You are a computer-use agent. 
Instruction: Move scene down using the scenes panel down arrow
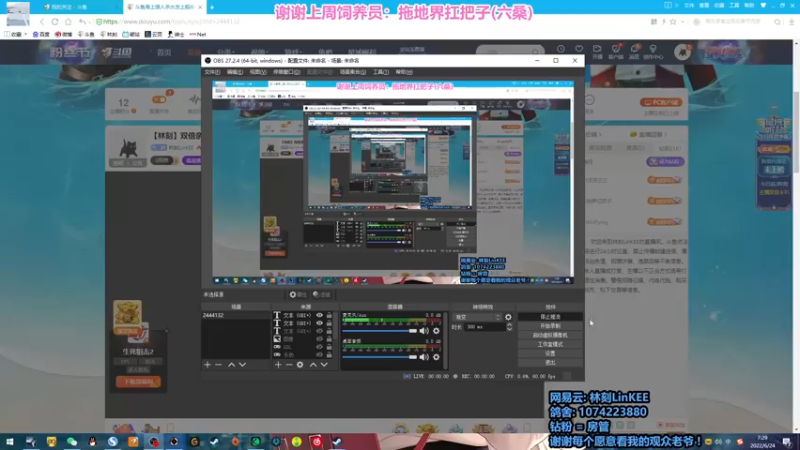point(242,365)
